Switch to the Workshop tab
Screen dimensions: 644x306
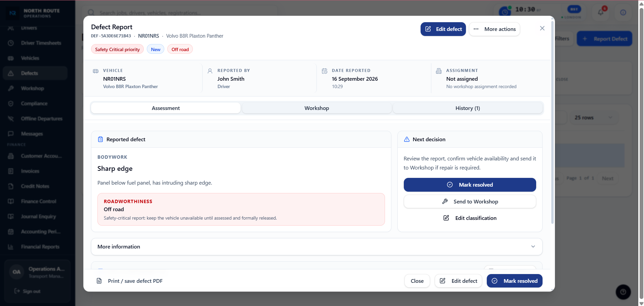pos(316,108)
